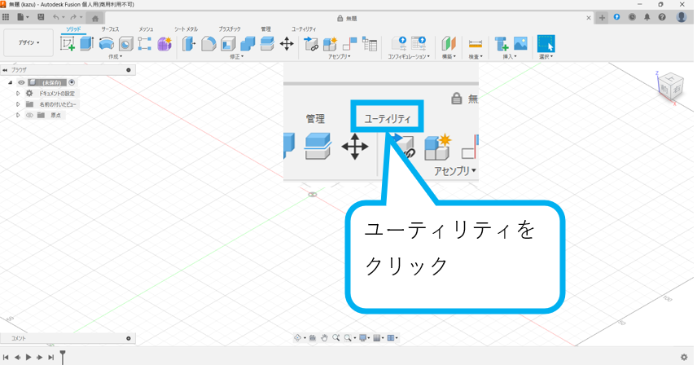Collapse the root component tree node
Viewport: 698px width, 365px height.
pyautogui.click(x=10, y=82)
